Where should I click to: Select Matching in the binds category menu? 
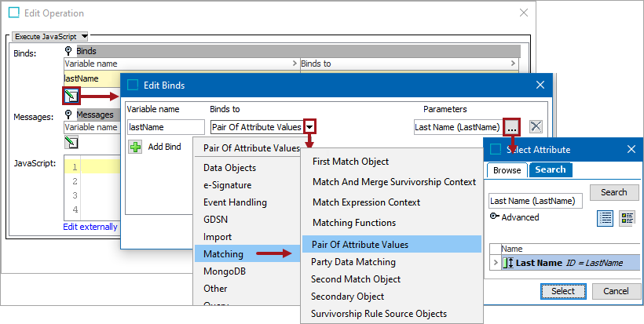coord(225,253)
